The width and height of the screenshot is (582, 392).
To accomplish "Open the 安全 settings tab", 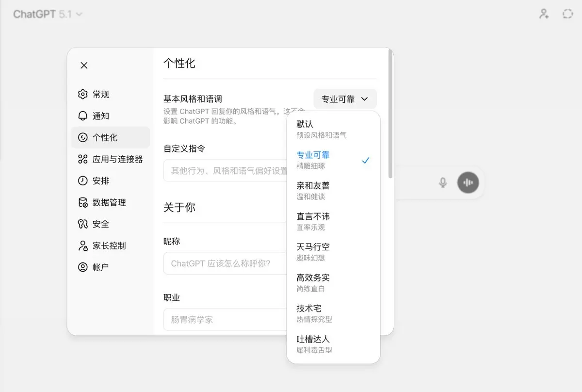I will [x=111, y=224].
